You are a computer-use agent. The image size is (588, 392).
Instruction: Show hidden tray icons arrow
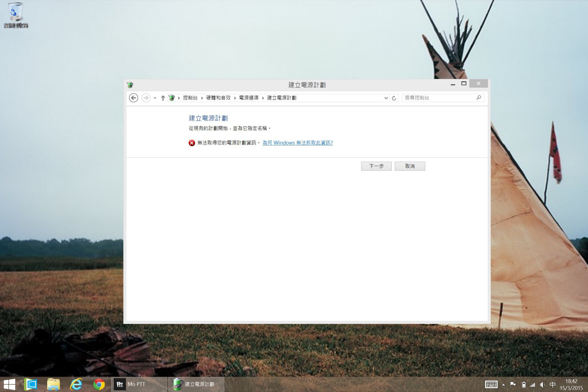(x=503, y=385)
